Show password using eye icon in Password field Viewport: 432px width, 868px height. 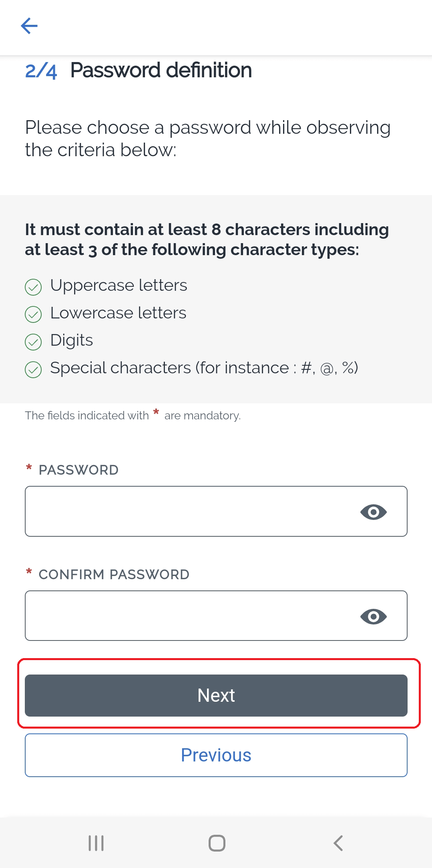(x=373, y=512)
